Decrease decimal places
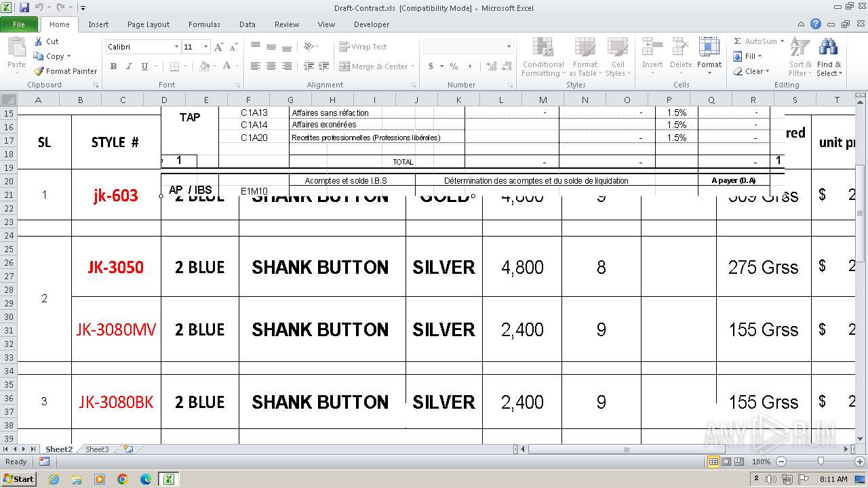 [x=507, y=66]
